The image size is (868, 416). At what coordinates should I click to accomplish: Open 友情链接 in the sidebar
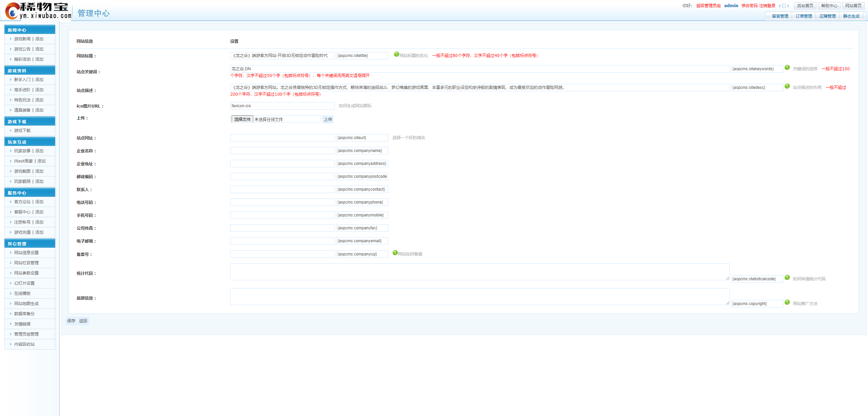click(22, 324)
